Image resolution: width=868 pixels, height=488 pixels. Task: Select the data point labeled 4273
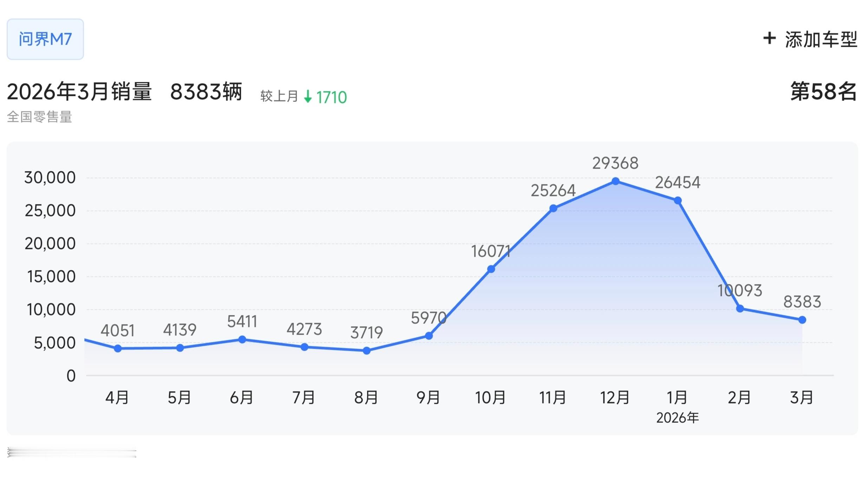tap(305, 347)
